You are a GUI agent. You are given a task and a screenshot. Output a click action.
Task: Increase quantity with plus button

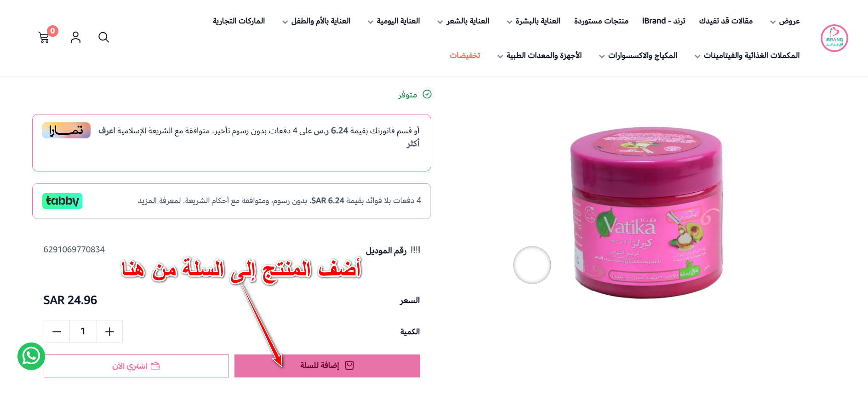[109, 331]
